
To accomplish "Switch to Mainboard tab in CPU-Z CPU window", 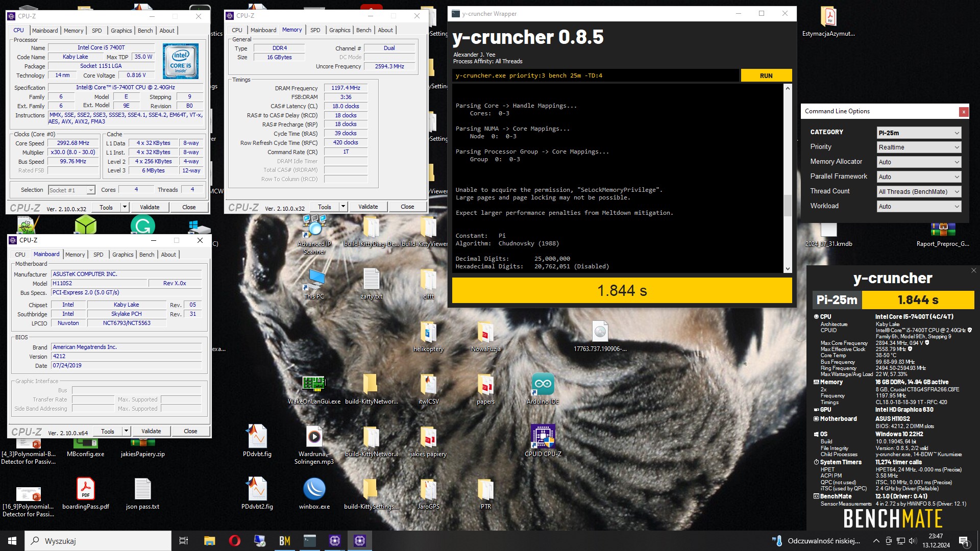I will (x=45, y=31).
